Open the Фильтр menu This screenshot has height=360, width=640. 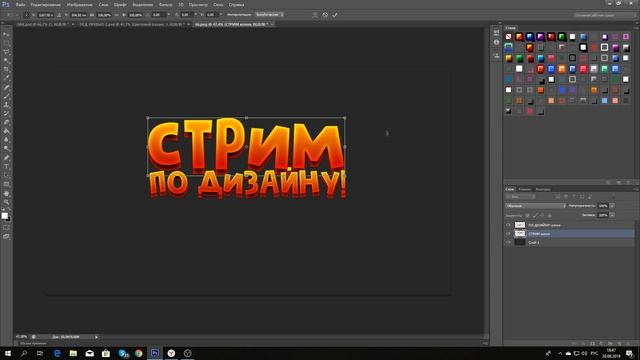pos(165,5)
